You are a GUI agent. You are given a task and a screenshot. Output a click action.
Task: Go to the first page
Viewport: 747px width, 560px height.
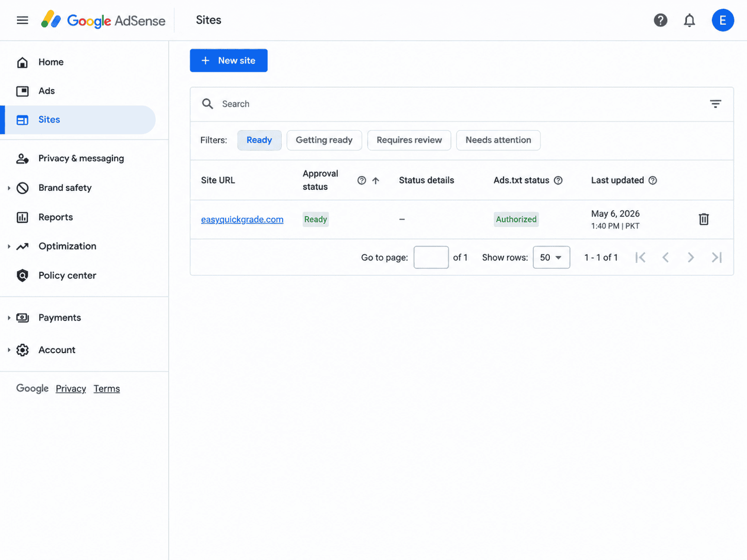640,257
